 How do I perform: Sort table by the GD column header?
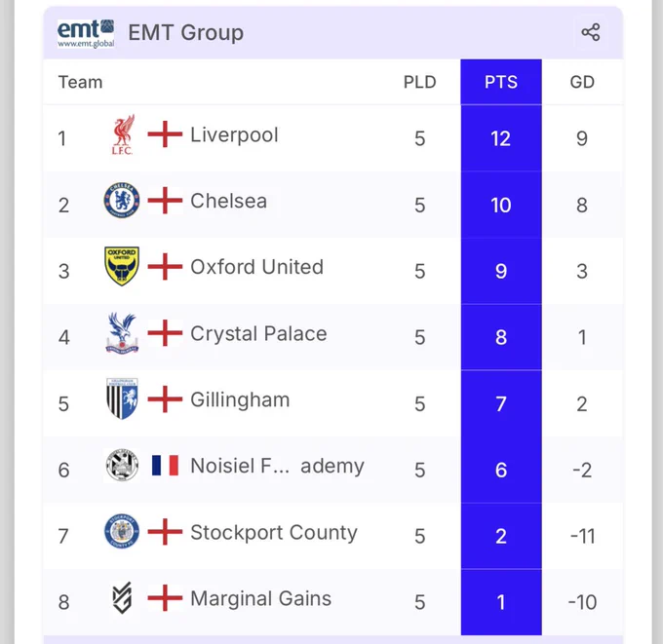click(582, 82)
